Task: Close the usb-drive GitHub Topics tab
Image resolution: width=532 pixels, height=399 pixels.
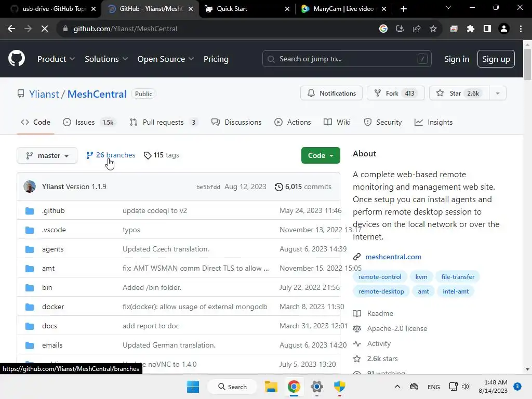Action: click(x=94, y=9)
